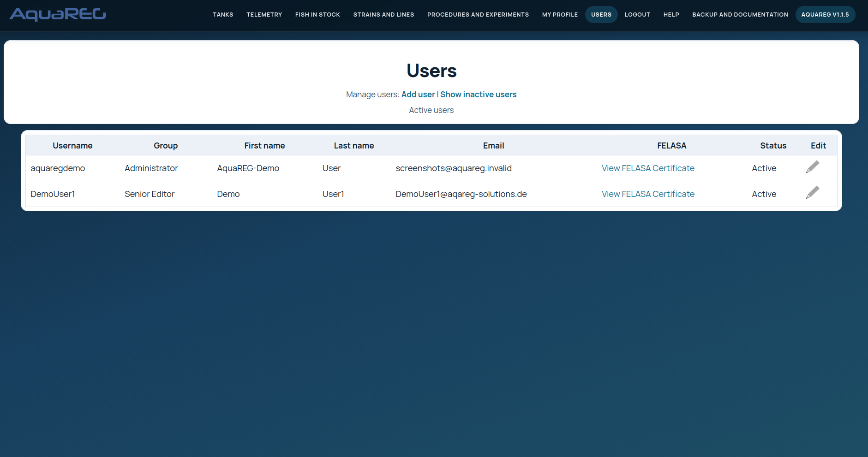
Task: Click the Email column header
Action: pyautogui.click(x=493, y=146)
